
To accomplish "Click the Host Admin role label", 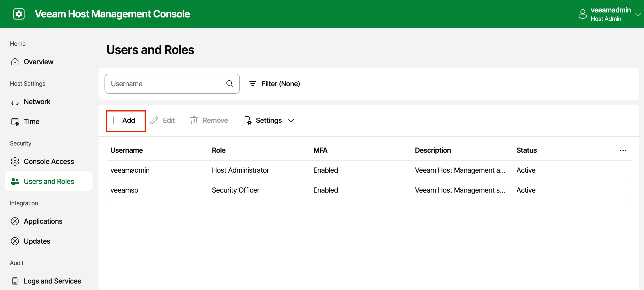I will pos(606,19).
